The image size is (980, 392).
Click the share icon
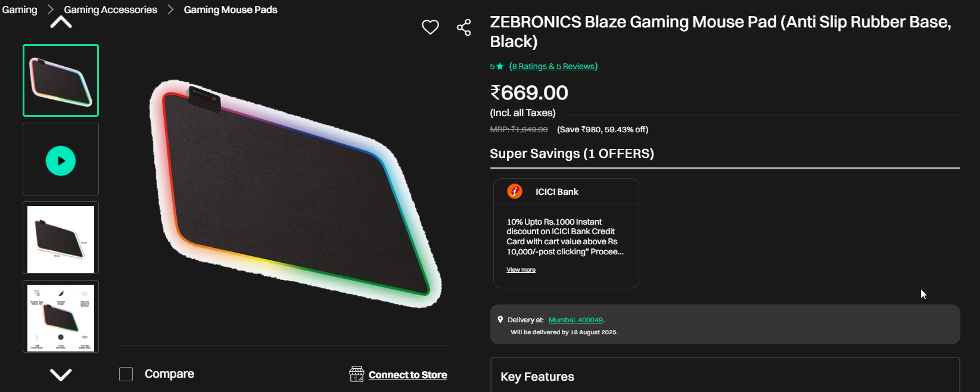[x=463, y=27]
